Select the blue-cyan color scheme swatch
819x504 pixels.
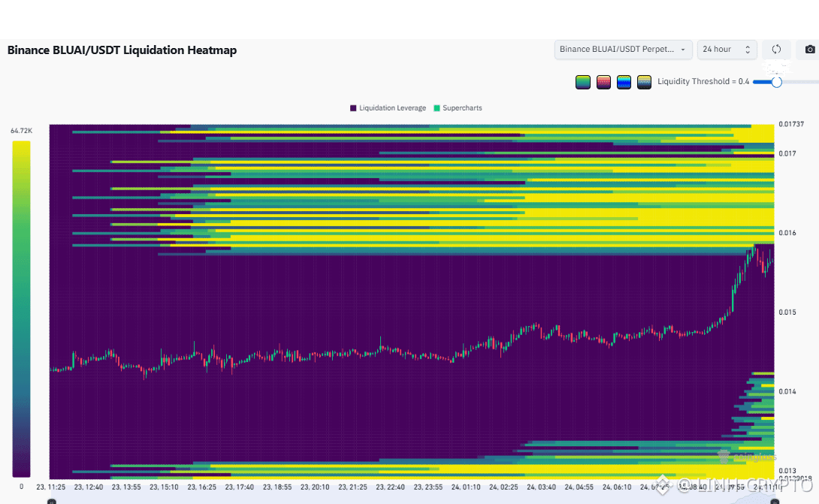624,82
